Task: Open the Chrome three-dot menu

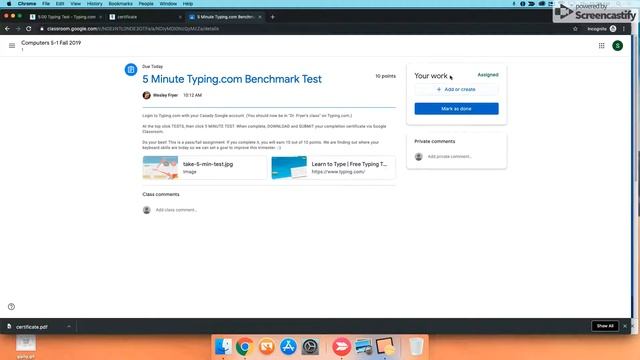Action: tap(624, 29)
